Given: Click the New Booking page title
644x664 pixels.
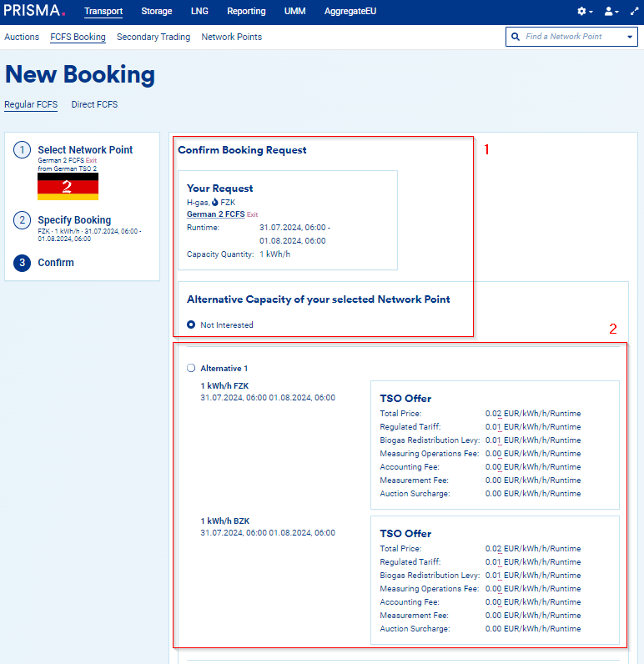Looking at the screenshot, I should [80, 74].
